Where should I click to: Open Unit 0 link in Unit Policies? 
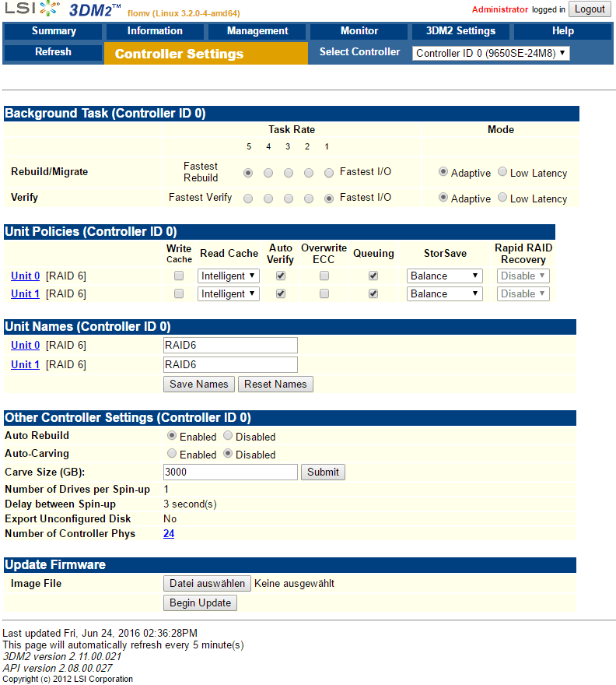click(26, 276)
